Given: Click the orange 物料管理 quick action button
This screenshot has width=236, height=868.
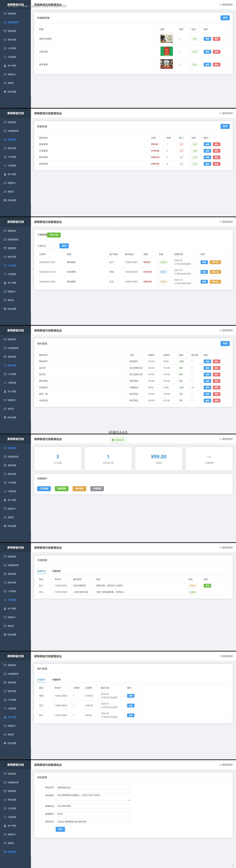Looking at the screenshot, I should [x=79, y=489].
